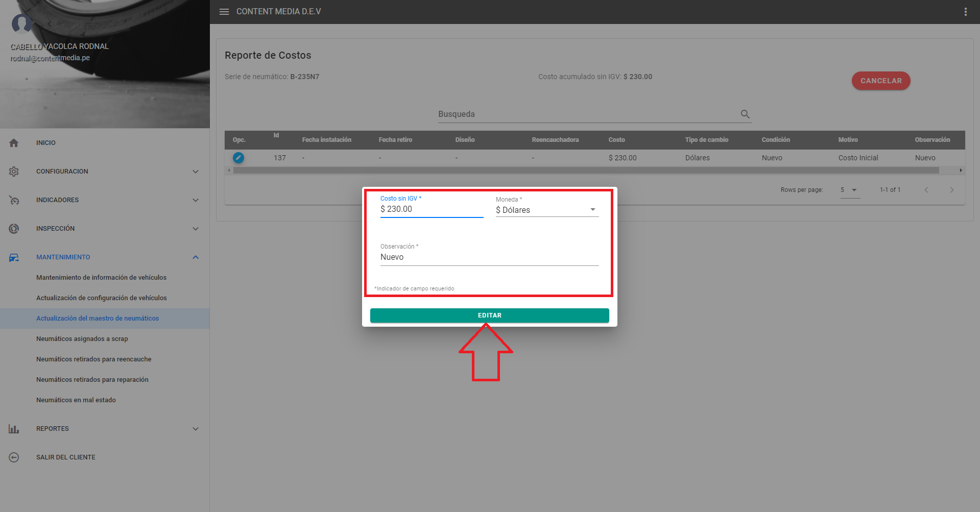The width and height of the screenshot is (980, 512).
Task: Click the Salir del Cliente exit icon
Action: coord(14,457)
